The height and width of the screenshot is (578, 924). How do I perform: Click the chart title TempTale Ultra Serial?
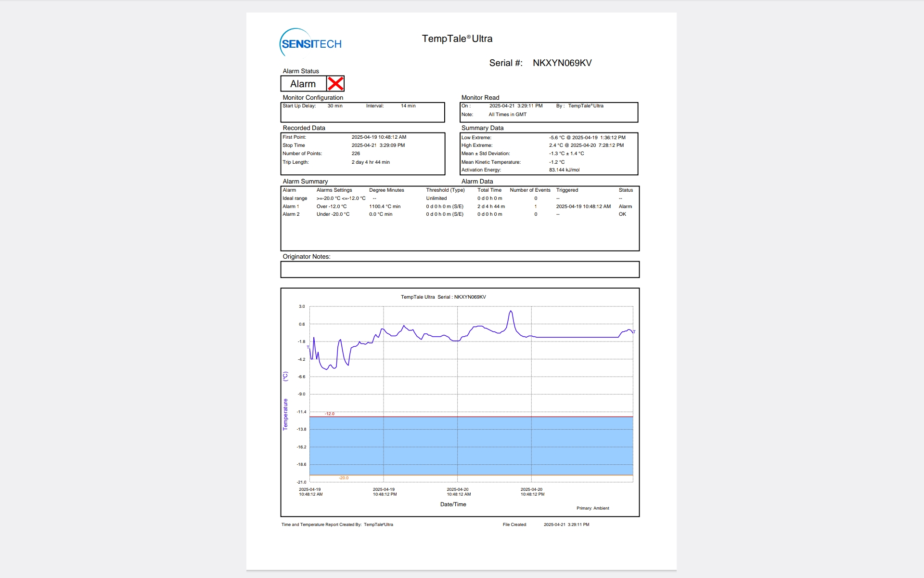click(443, 297)
